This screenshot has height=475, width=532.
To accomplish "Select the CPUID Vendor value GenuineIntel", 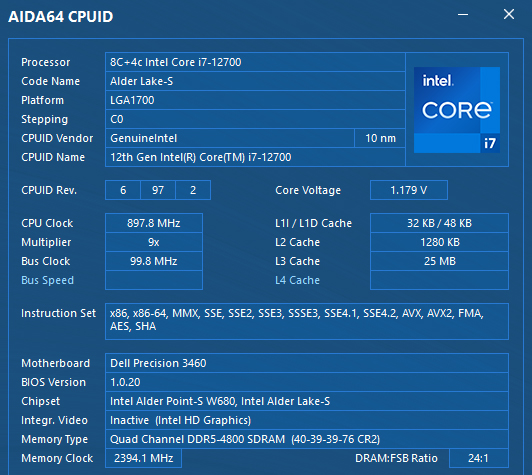I will pyautogui.click(x=230, y=138).
